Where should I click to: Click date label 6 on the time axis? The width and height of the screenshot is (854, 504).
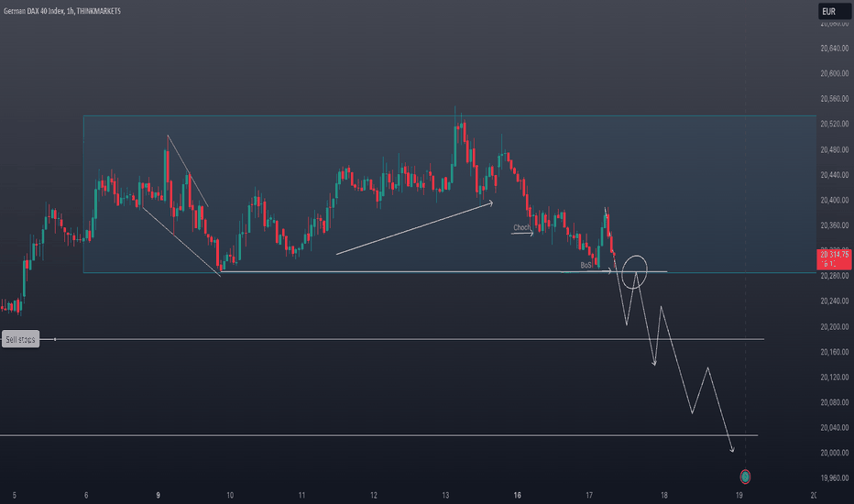coord(86,495)
